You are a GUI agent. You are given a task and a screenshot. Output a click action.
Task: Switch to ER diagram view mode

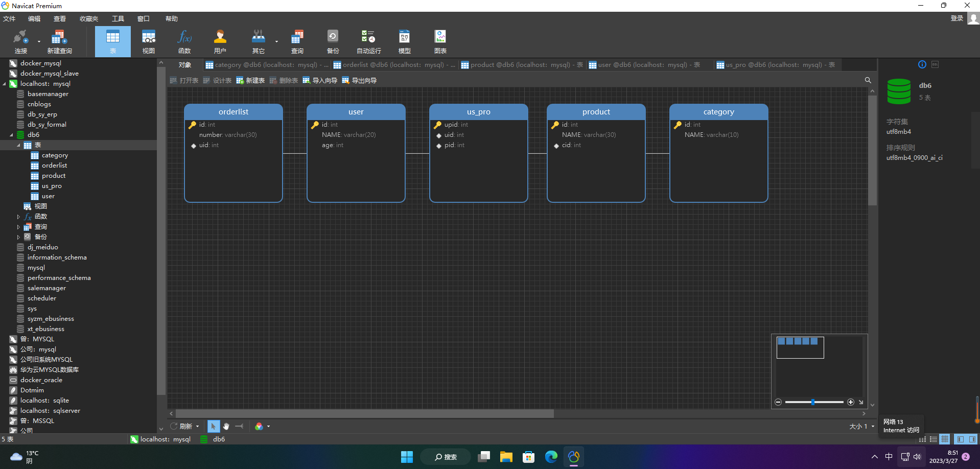tap(945, 439)
